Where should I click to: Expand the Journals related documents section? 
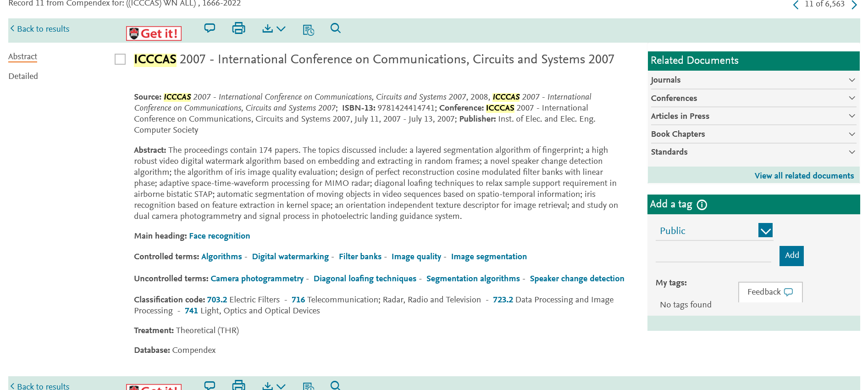pyautogui.click(x=753, y=80)
